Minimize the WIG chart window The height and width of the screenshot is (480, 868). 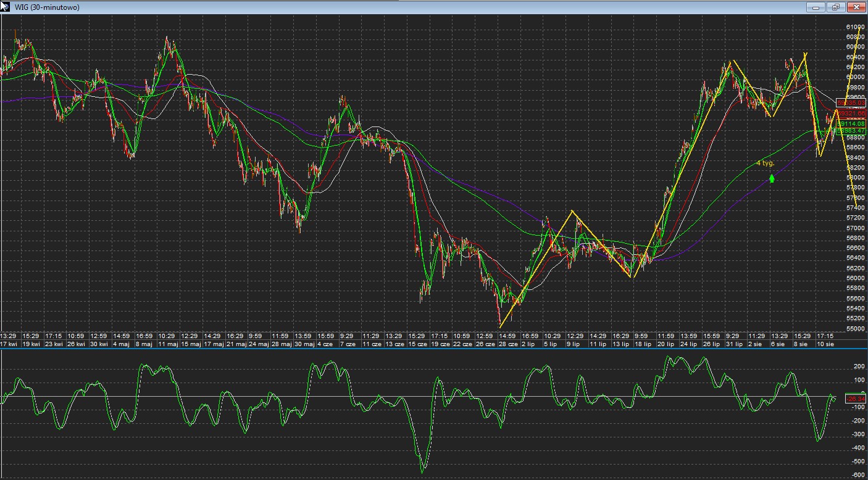click(816, 7)
